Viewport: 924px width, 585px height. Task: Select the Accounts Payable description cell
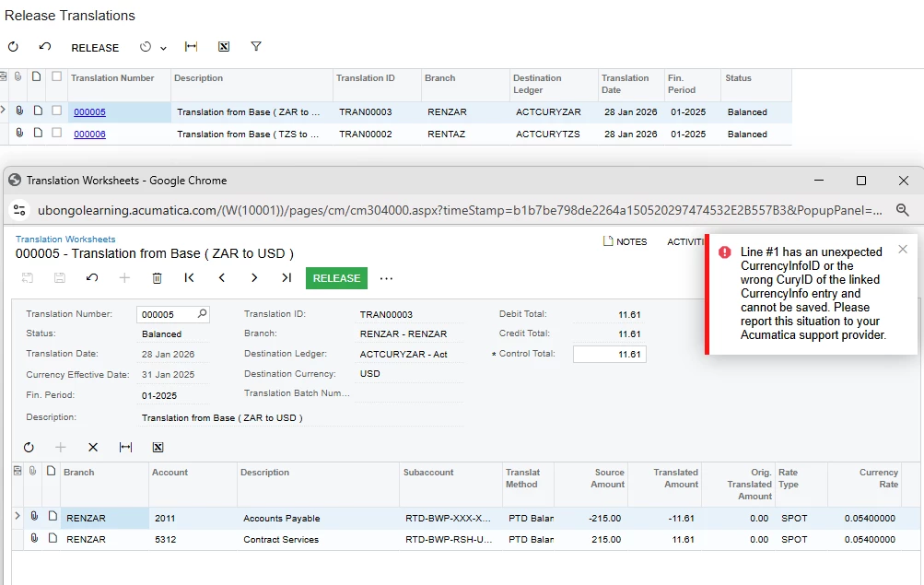(318, 519)
